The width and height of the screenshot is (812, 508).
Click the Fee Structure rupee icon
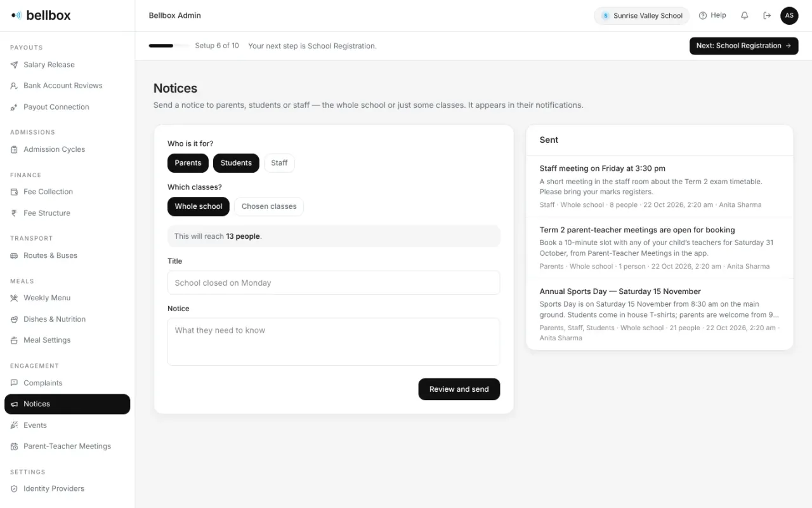[x=14, y=213]
